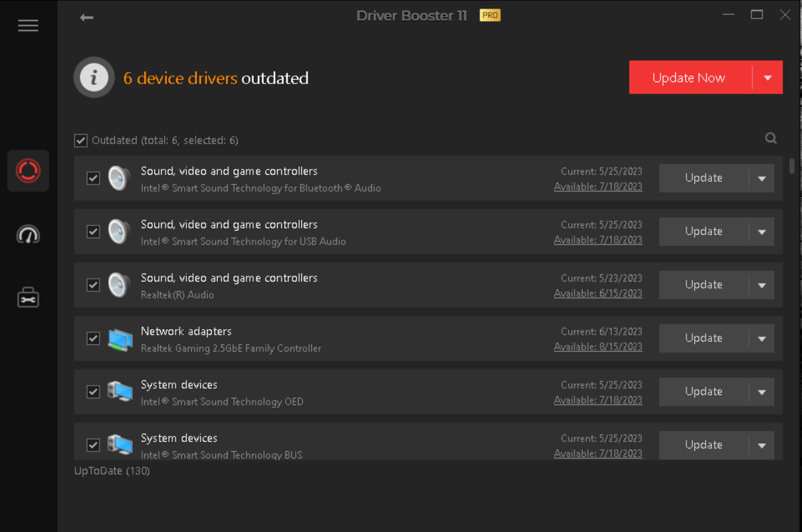Open update options for Realtek(R) Audio

point(762,285)
